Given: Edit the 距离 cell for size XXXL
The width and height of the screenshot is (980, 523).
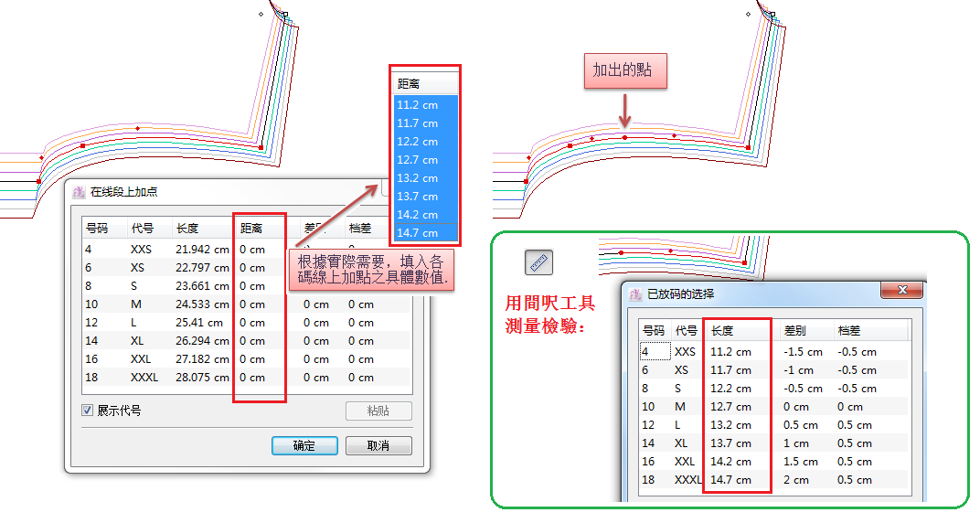Looking at the screenshot, I should [x=252, y=378].
